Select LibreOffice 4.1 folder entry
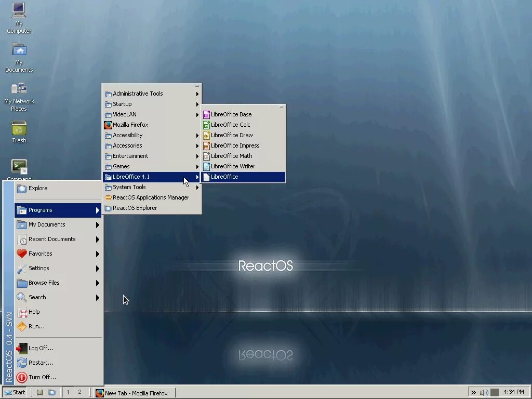The image size is (532, 399). coord(152,177)
